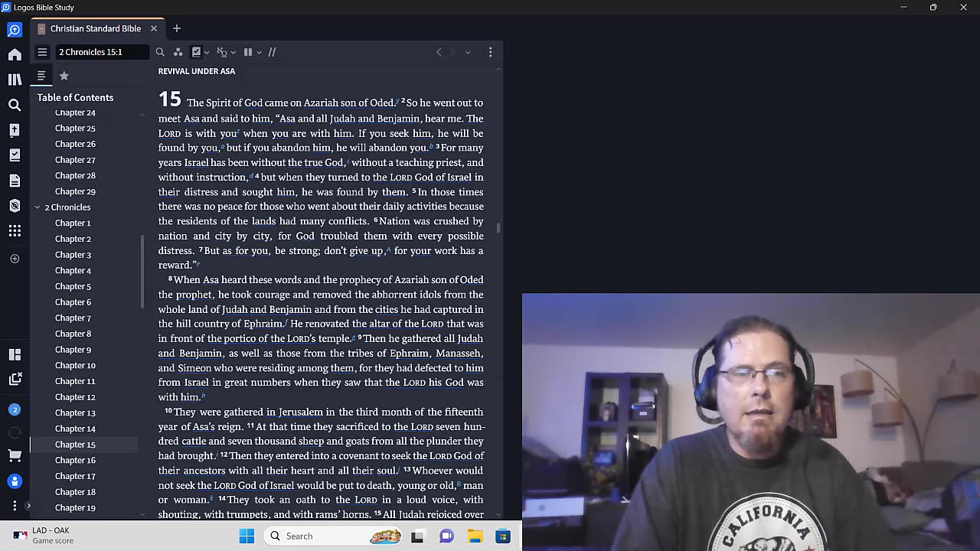Close the Christian Standard Bible tab

point(154,28)
